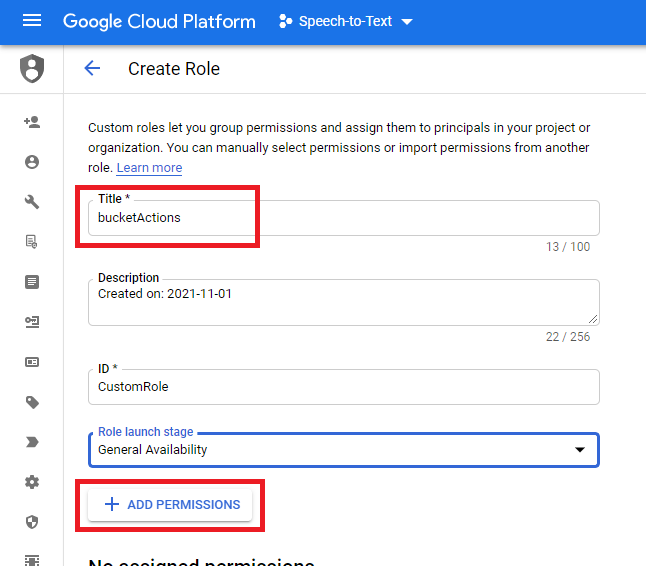Open the settings gear sidebar icon

pos(32,482)
